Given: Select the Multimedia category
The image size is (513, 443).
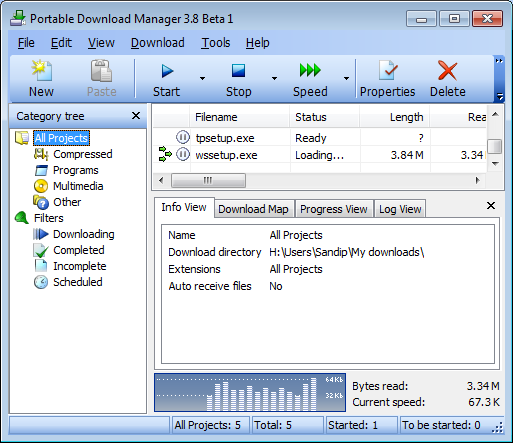Looking at the screenshot, I should pyautogui.click(x=78, y=186).
